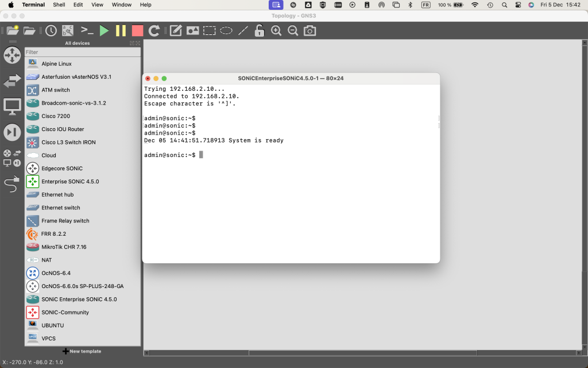Click the device Filter input field

coord(82,52)
